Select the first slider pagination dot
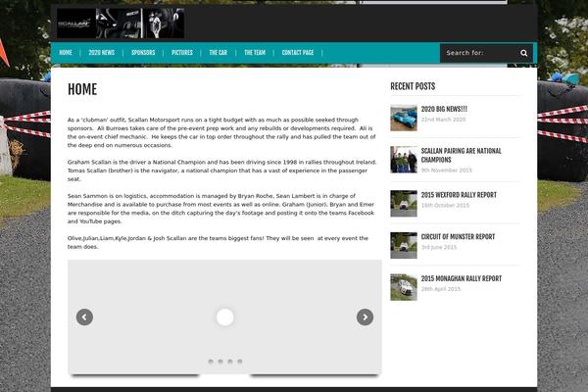Viewport: 588px width, 392px height. [x=211, y=362]
